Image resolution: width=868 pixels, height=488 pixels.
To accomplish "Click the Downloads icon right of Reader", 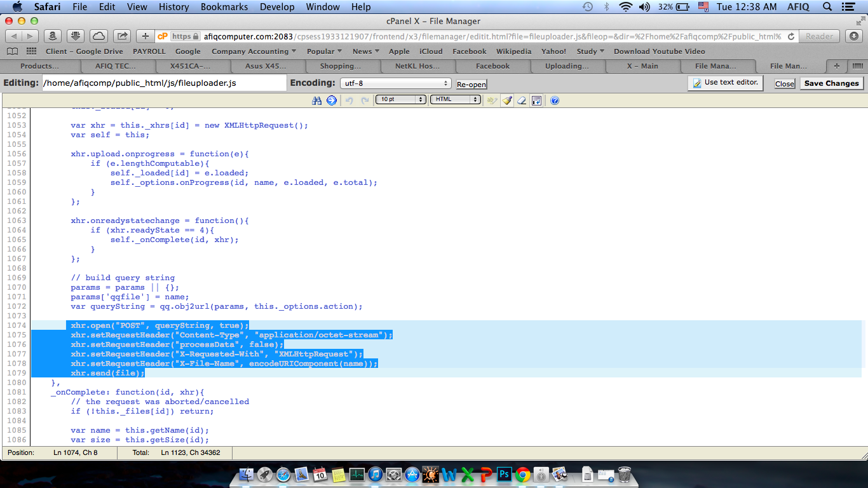I will (x=855, y=36).
